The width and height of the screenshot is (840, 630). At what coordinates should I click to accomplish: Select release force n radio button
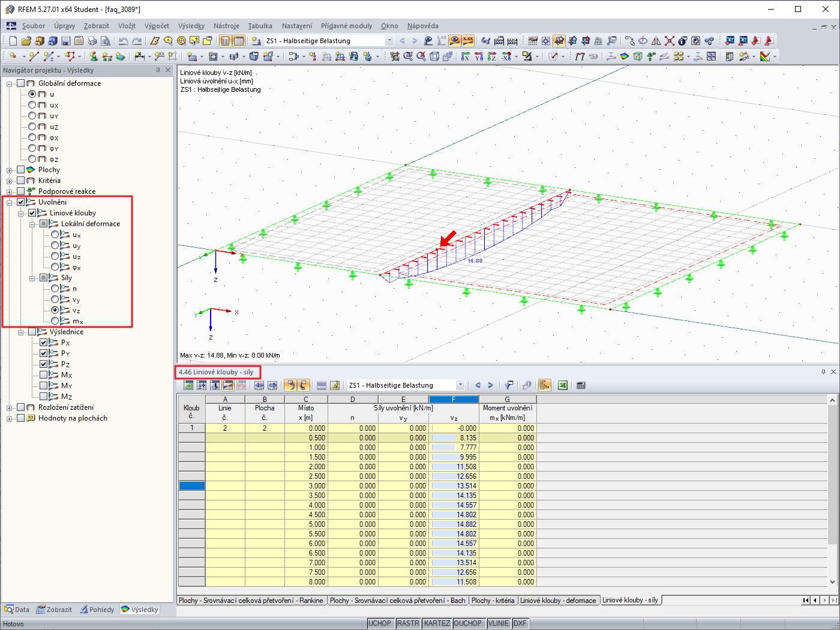pos(55,289)
